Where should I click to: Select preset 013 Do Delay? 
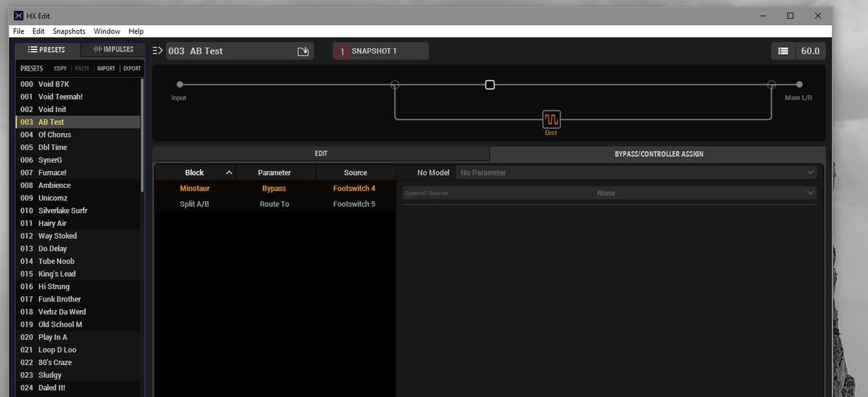point(78,248)
